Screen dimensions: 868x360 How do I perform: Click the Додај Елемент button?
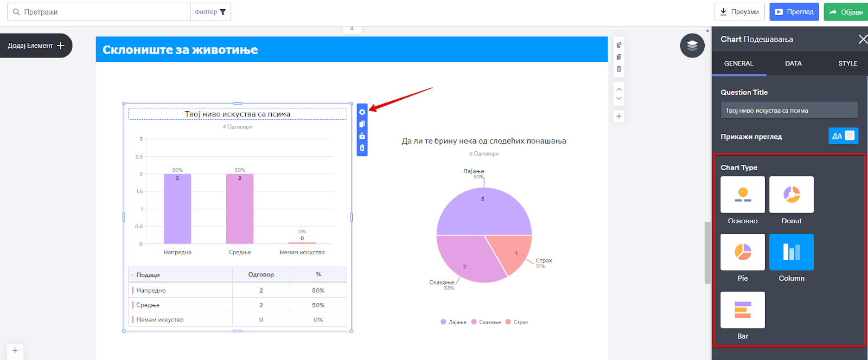(36, 46)
